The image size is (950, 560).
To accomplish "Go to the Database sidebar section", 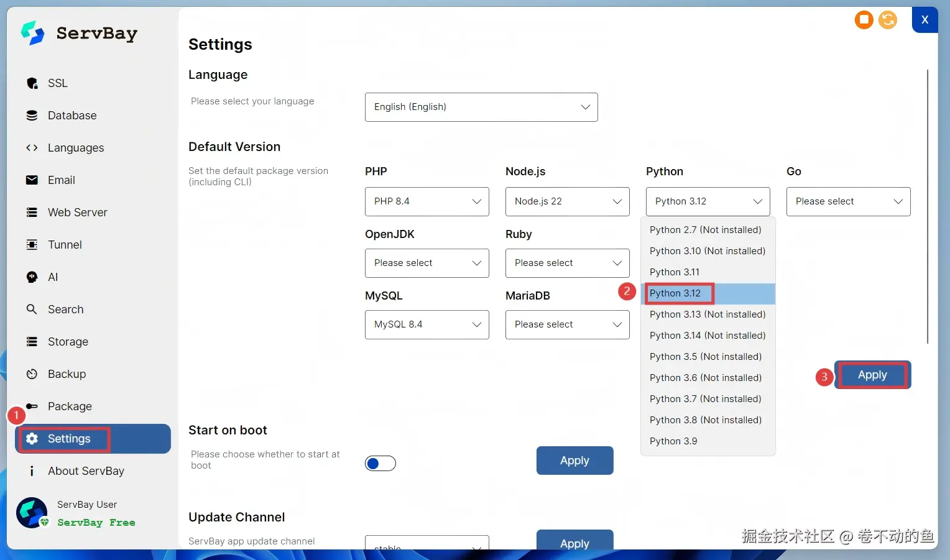I will pos(93,116).
